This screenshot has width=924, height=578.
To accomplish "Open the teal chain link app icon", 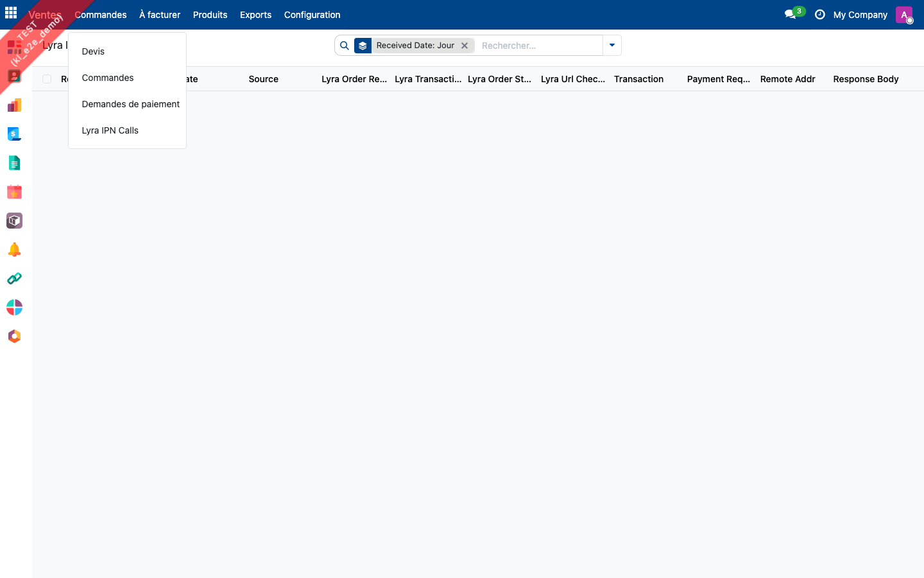I will [x=14, y=278].
